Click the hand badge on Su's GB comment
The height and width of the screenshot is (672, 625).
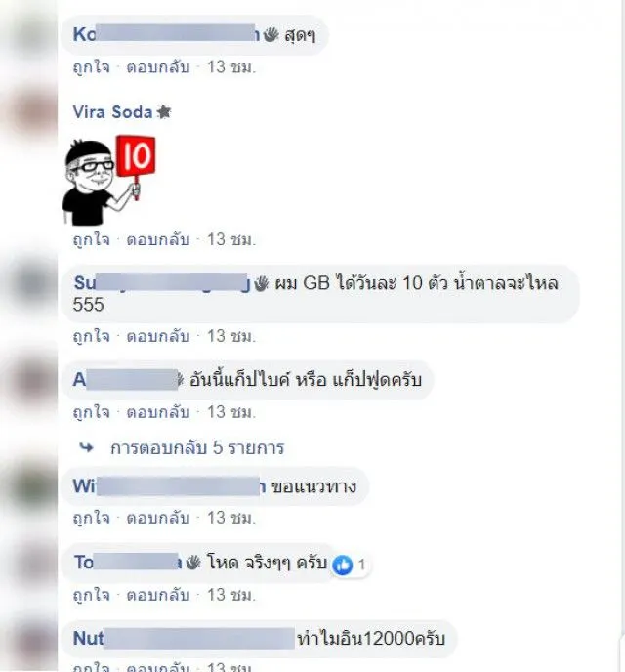262,283
